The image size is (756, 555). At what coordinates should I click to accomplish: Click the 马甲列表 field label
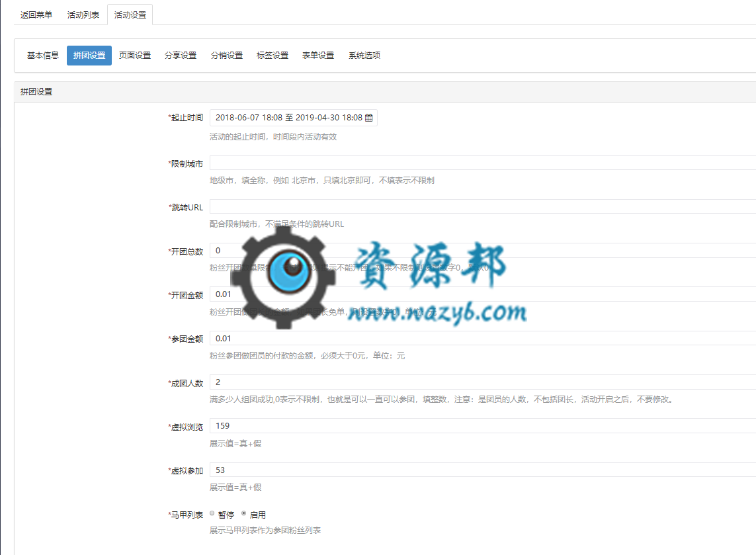click(186, 515)
